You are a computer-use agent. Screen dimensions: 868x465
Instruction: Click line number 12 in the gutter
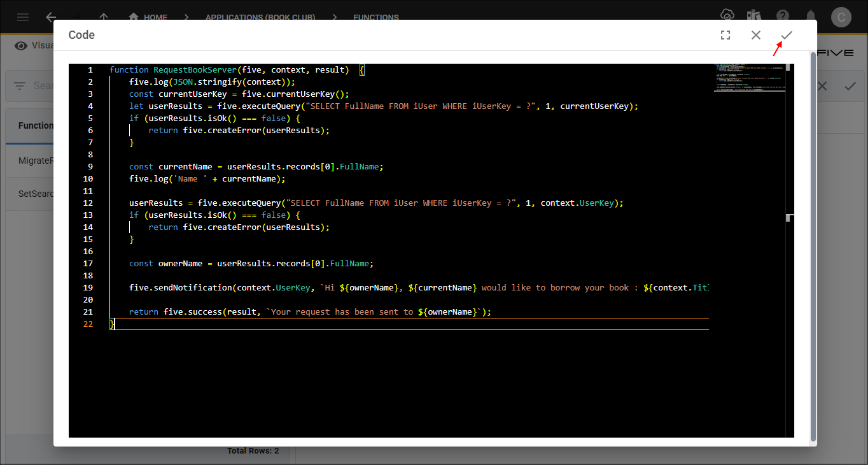pos(88,203)
